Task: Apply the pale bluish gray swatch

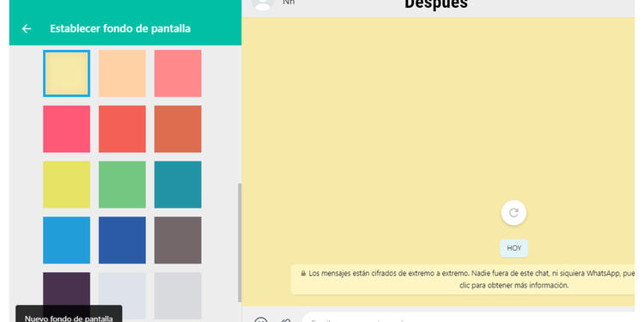Action: (122, 295)
